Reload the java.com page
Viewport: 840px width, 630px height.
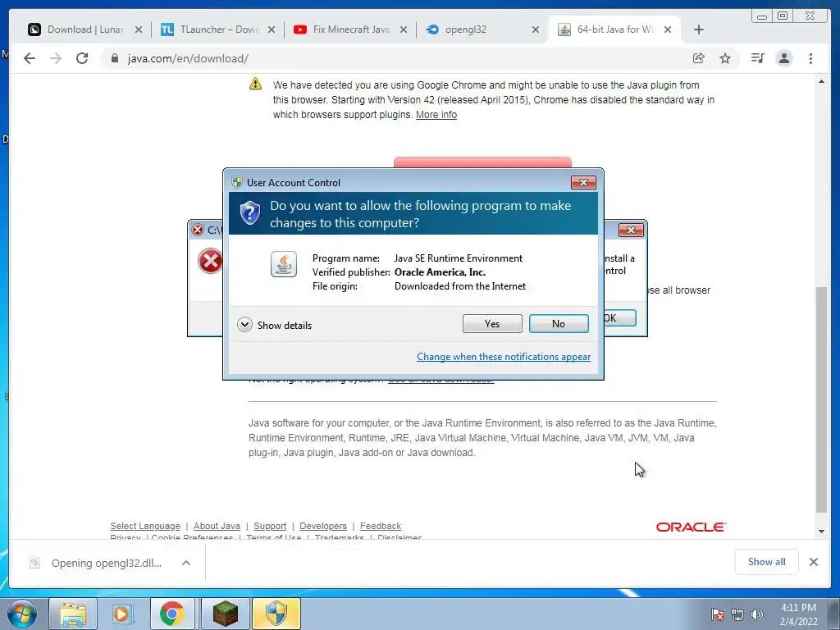click(x=82, y=58)
